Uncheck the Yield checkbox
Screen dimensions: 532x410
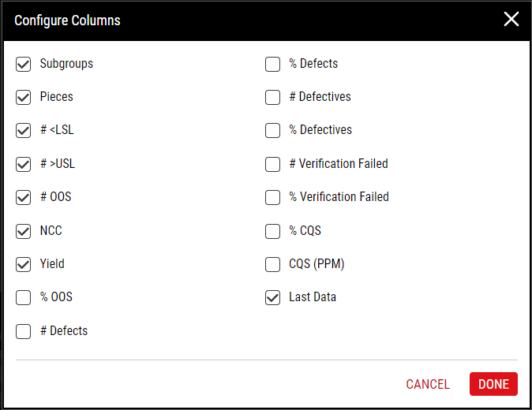point(23,265)
